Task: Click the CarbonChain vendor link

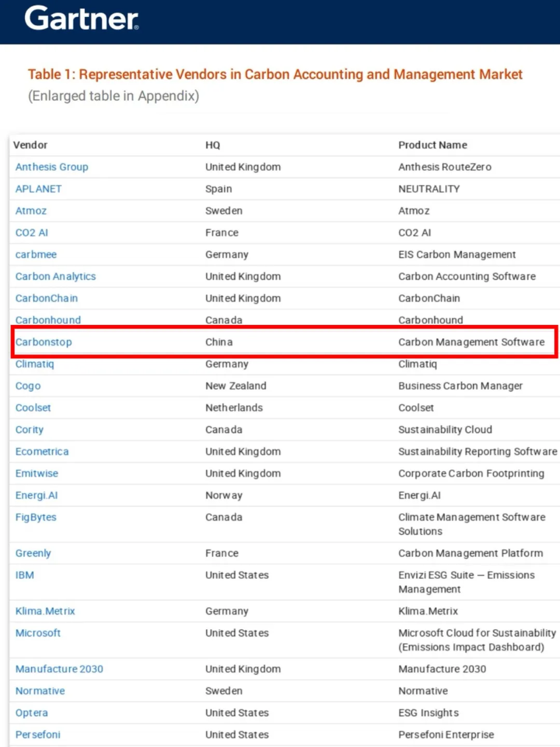Action: (x=46, y=298)
